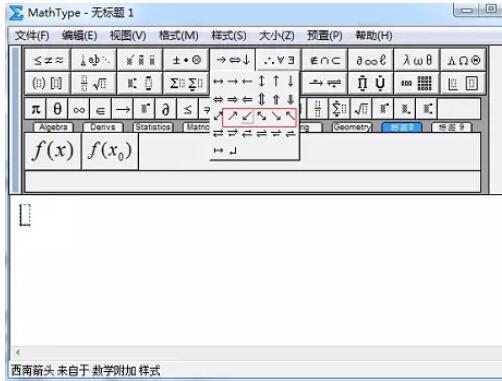Click the status bar text 西南箭头
The width and height of the screenshot is (502, 381).
click(x=32, y=370)
